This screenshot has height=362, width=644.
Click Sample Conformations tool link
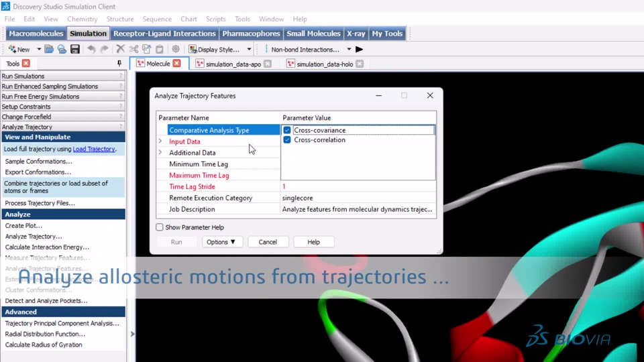tap(39, 162)
